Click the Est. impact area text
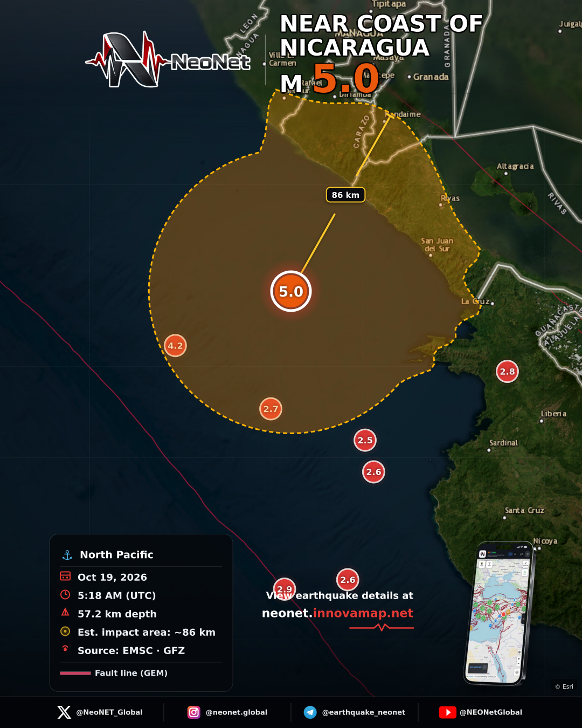 coord(147,633)
